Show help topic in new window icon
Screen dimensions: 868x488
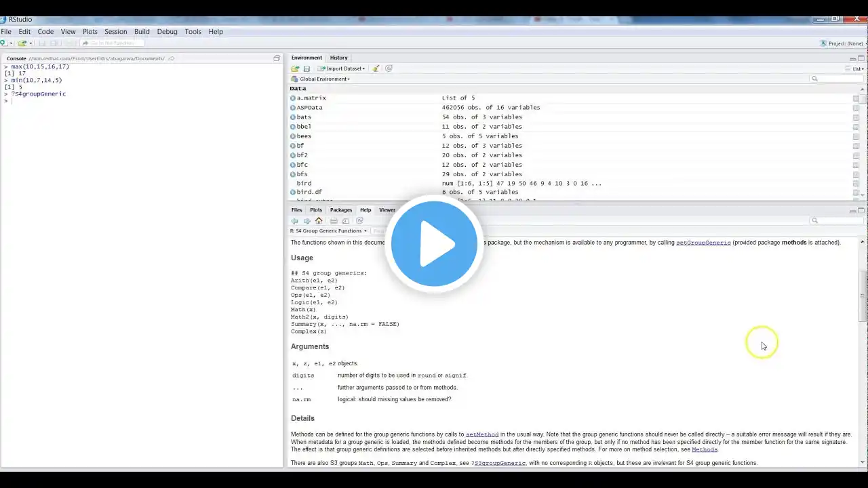tap(345, 221)
